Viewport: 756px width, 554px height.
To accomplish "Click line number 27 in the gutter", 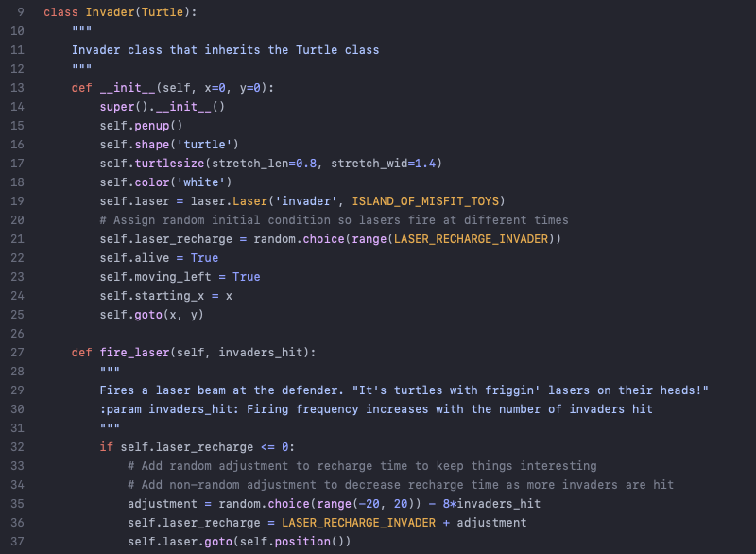I will 17,353.
